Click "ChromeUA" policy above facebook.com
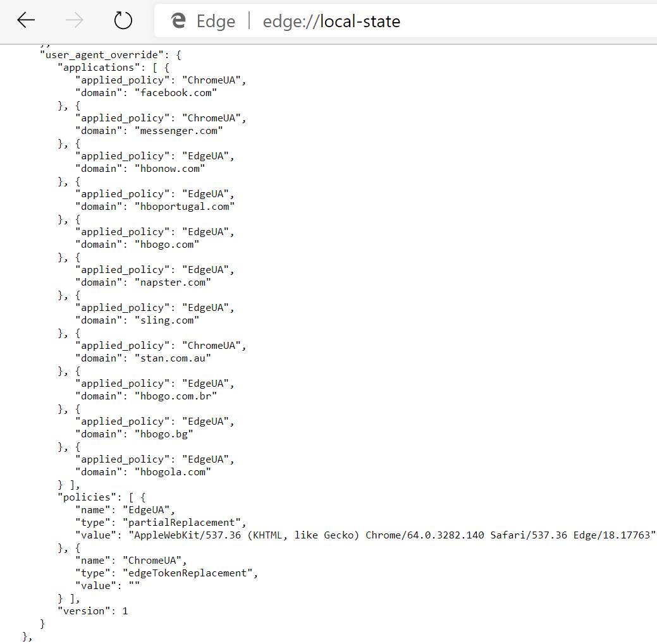Screen dimensions: 657x644 click(211, 80)
